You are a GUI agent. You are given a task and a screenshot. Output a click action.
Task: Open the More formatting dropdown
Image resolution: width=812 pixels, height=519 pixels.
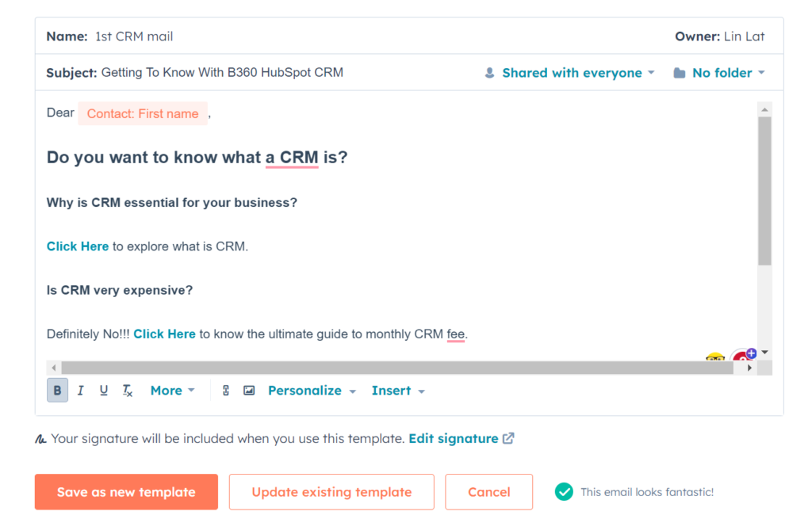[172, 391]
